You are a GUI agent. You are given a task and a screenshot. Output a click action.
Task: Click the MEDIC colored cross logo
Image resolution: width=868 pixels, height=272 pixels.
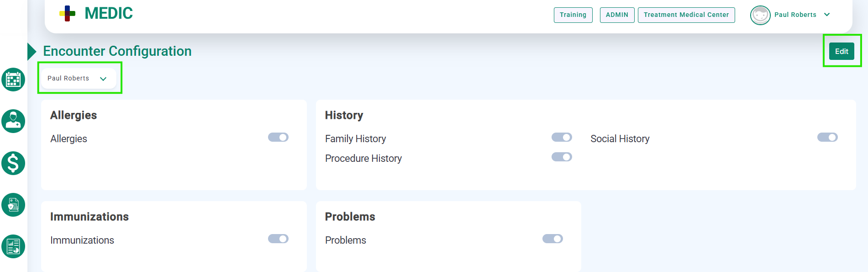[x=67, y=13]
